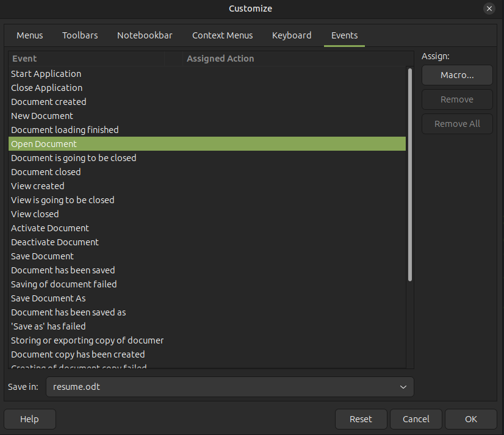The image size is (504, 435).
Task: Click the Reset button
Action: pos(361,419)
